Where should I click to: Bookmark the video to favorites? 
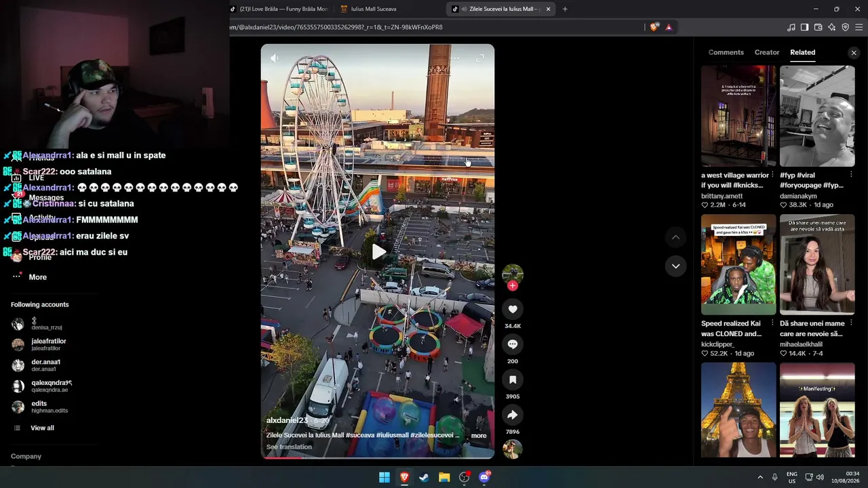(x=513, y=380)
